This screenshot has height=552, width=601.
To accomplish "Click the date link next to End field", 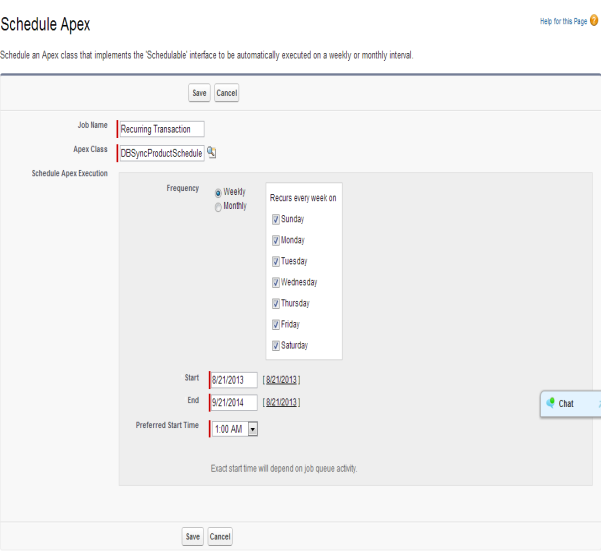I will click(281, 402).
